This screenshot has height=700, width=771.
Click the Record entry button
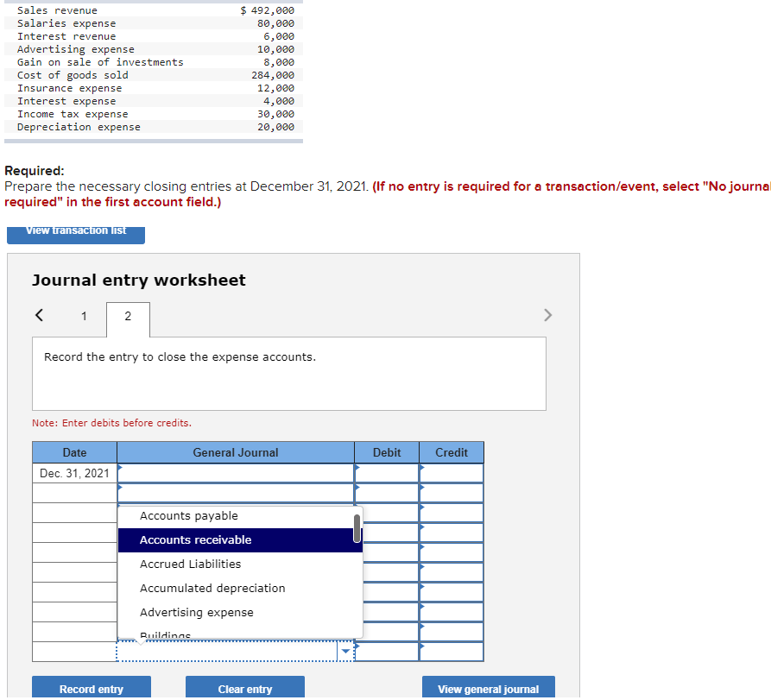(x=92, y=688)
